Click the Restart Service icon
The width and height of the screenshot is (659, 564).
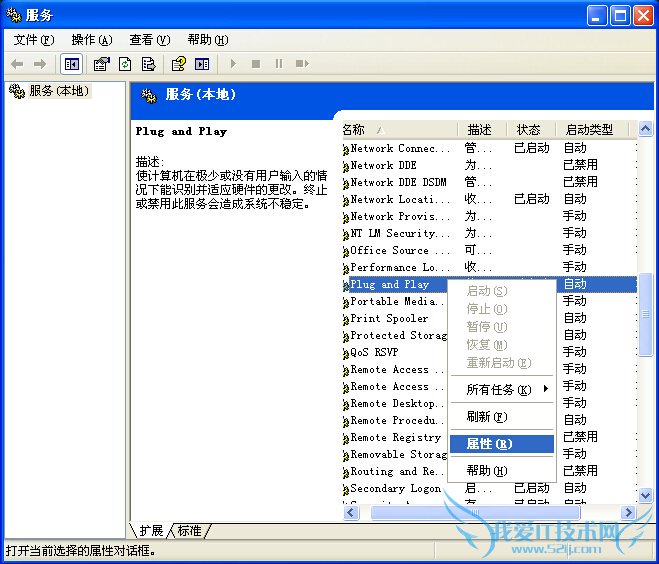[302, 64]
